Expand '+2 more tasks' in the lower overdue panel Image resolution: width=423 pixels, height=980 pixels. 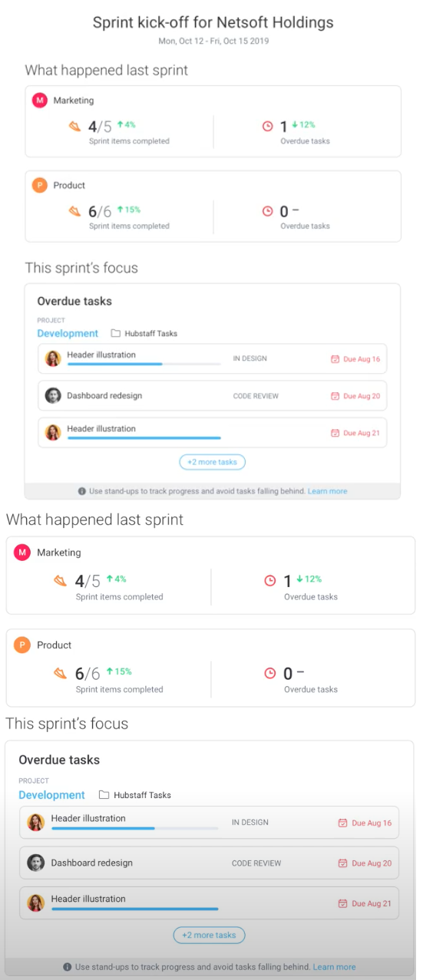pos(209,935)
